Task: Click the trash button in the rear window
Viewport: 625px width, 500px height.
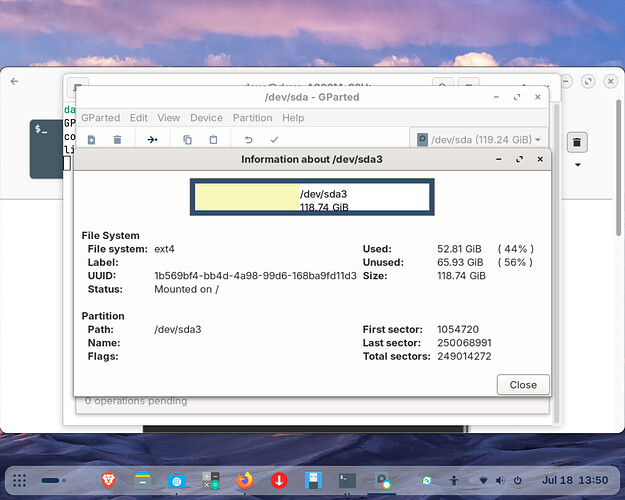Action: pyautogui.click(x=577, y=142)
